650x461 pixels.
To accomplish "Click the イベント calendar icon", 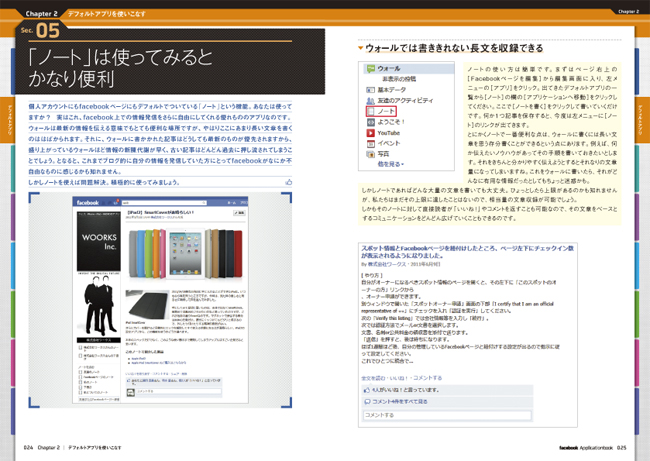I will 371,143.
